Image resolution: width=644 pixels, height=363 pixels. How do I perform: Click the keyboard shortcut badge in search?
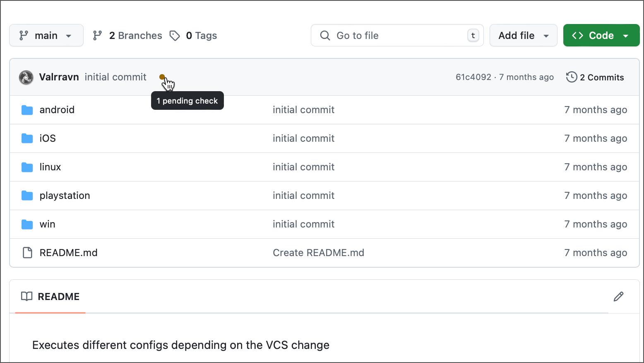tap(473, 35)
